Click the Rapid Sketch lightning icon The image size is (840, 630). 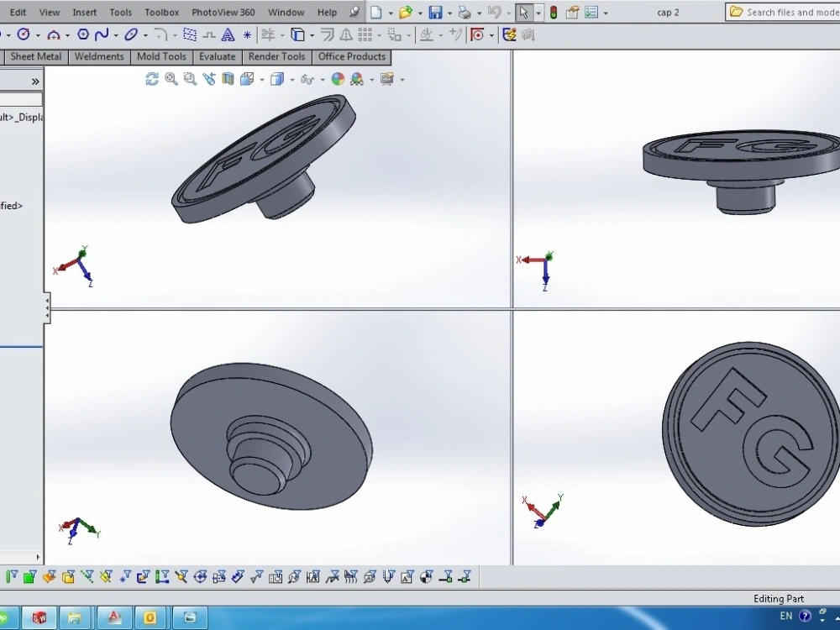point(509,34)
